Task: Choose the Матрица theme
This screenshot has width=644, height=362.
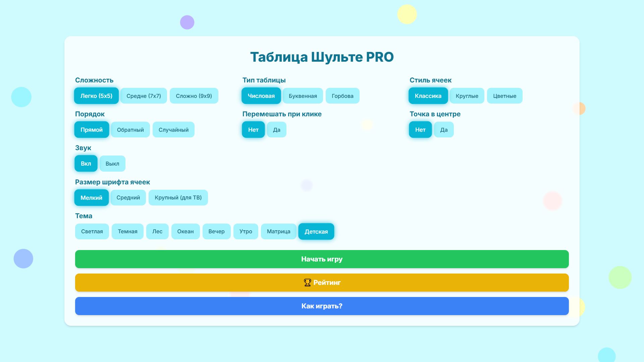Action: click(x=278, y=231)
